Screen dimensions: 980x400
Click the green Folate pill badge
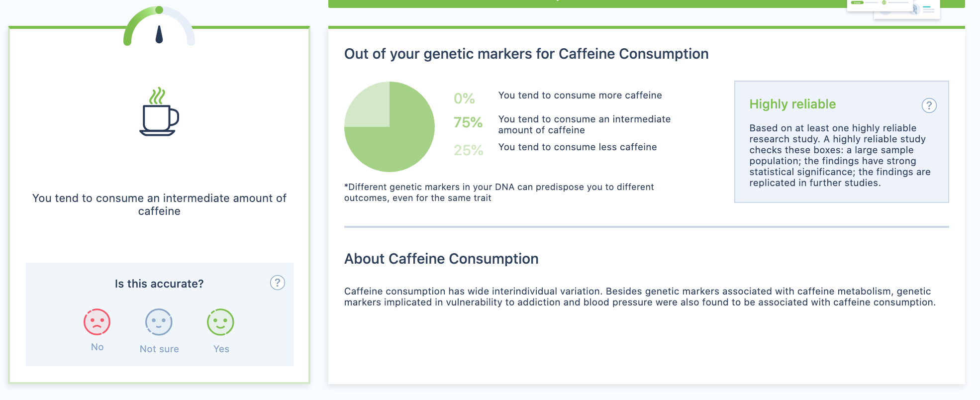[857, 2]
